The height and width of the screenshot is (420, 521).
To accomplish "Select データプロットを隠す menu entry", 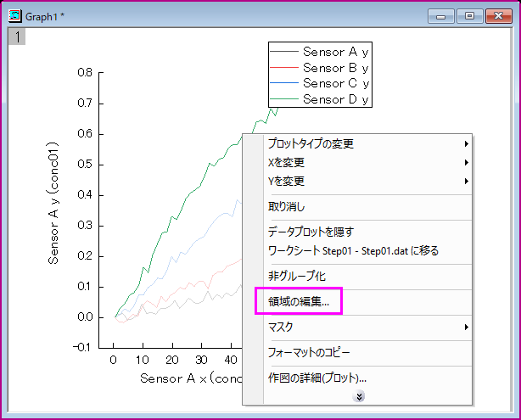I will click(357, 232).
